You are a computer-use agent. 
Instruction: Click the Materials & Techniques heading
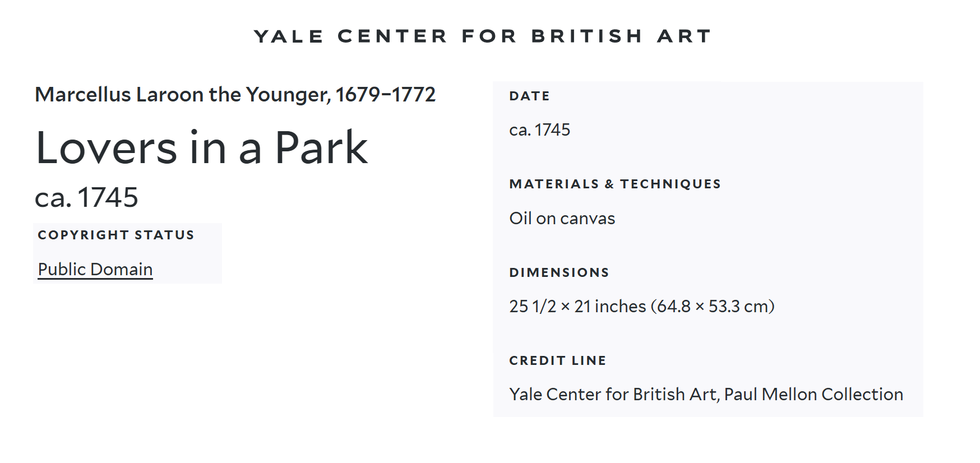[615, 184]
